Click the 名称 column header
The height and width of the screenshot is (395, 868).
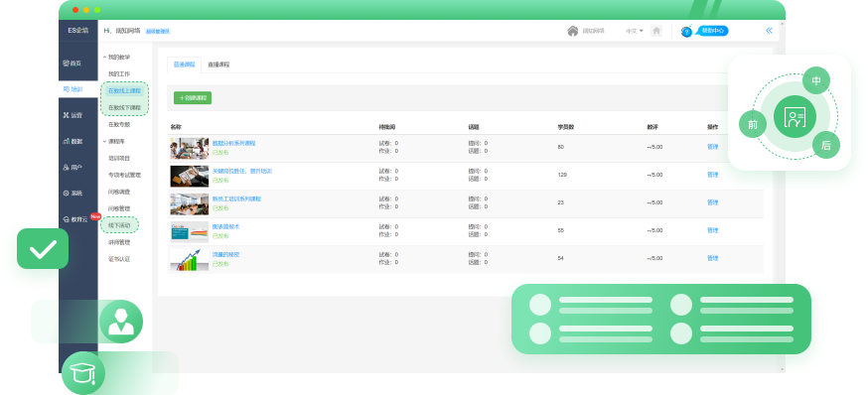(x=176, y=127)
